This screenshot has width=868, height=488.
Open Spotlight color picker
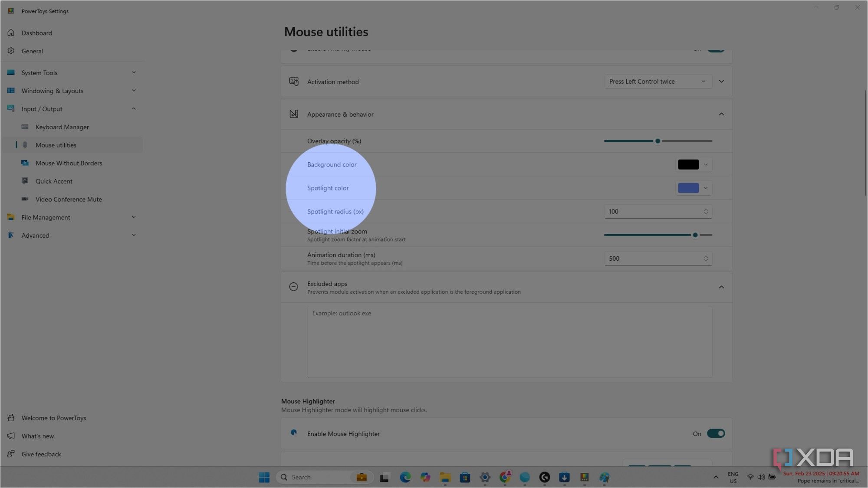(x=694, y=188)
